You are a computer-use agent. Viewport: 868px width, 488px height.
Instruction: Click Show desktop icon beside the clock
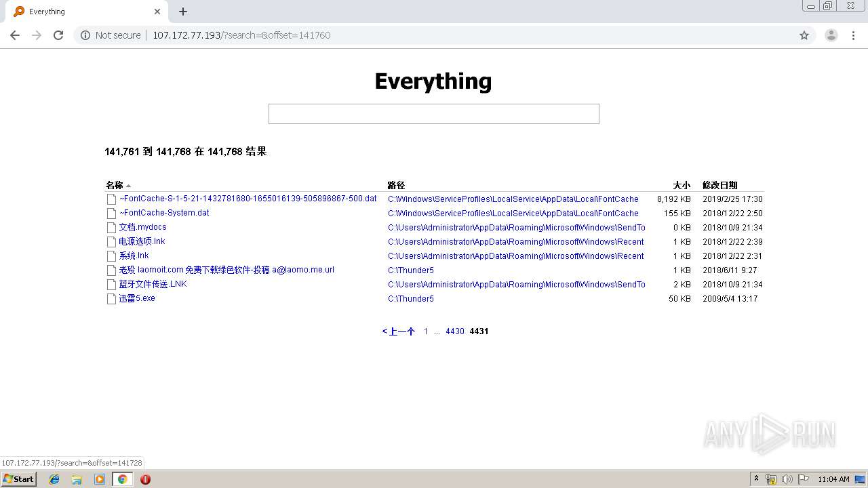coord(861,479)
